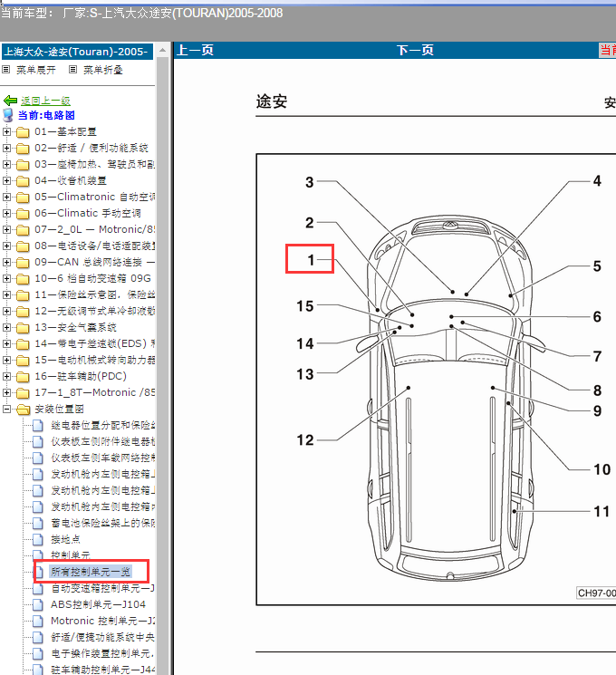Viewport: 616px width, 675px height.
Task: Click the 上海大众-途安(Touran)-2005 panel header
Action: (78, 52)
